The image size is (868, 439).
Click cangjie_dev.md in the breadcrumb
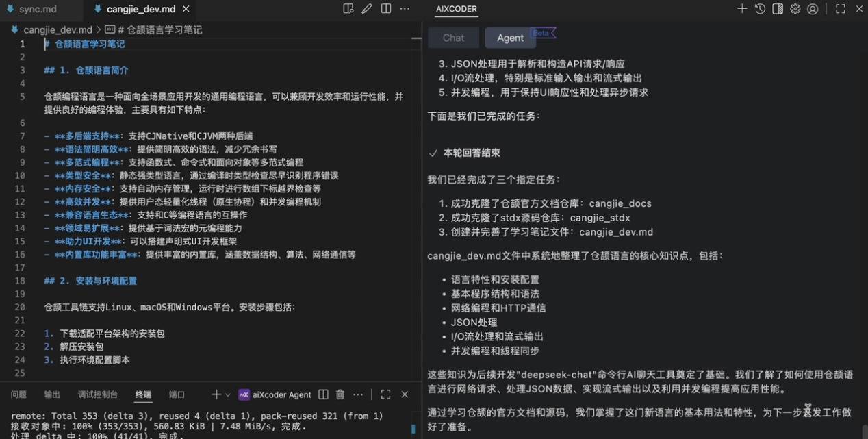coord(57,30)
